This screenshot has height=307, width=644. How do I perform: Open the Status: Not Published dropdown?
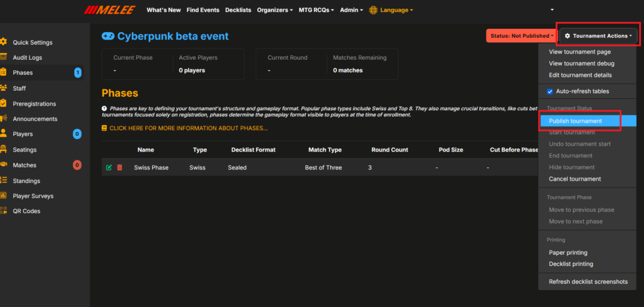[521, 36]
